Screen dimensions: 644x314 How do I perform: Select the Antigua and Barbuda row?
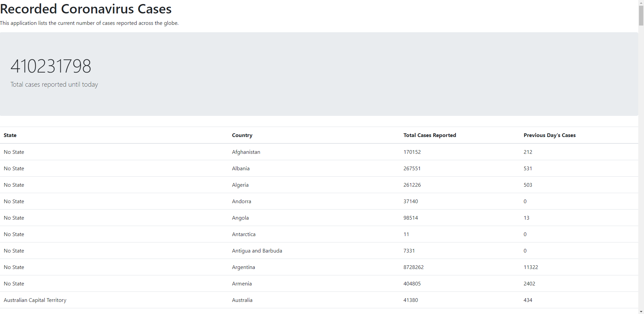pyautogui.click(x=257, y=251)
